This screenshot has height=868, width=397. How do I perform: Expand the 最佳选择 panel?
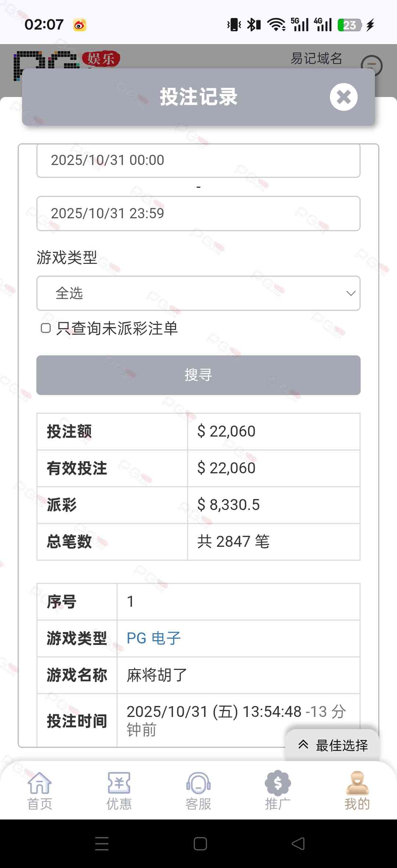333,745
